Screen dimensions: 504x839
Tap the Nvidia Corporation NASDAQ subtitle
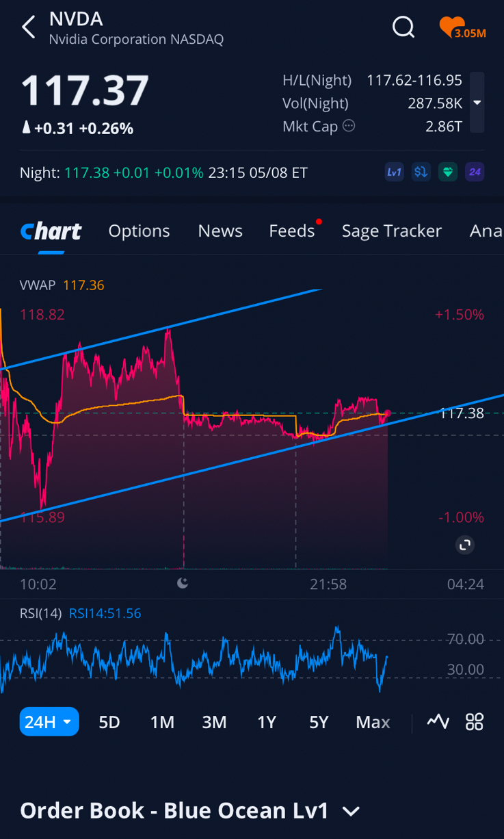click(136, 39)
